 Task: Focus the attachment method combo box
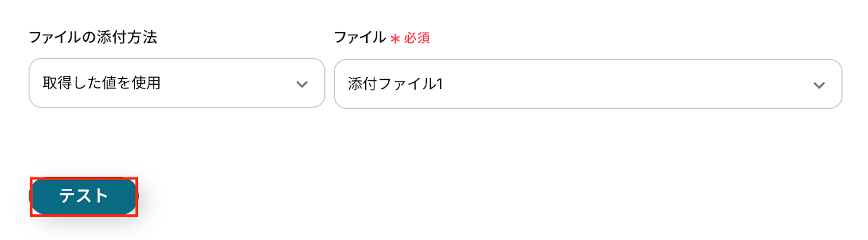[x=176, y=83]
